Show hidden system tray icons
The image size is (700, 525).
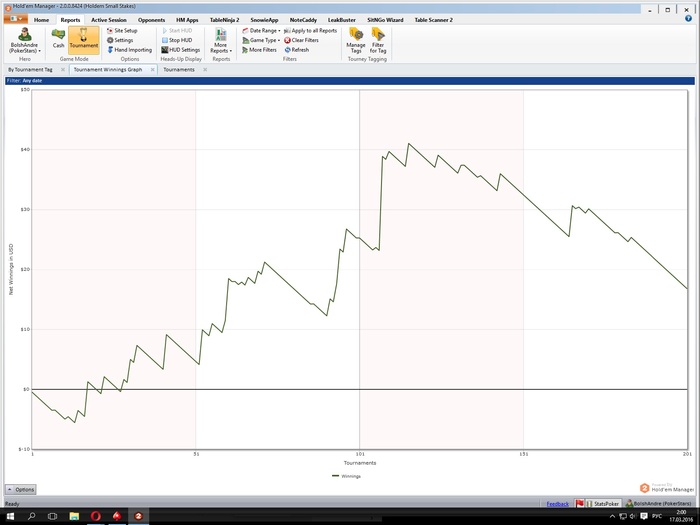[x=612, y=517]
